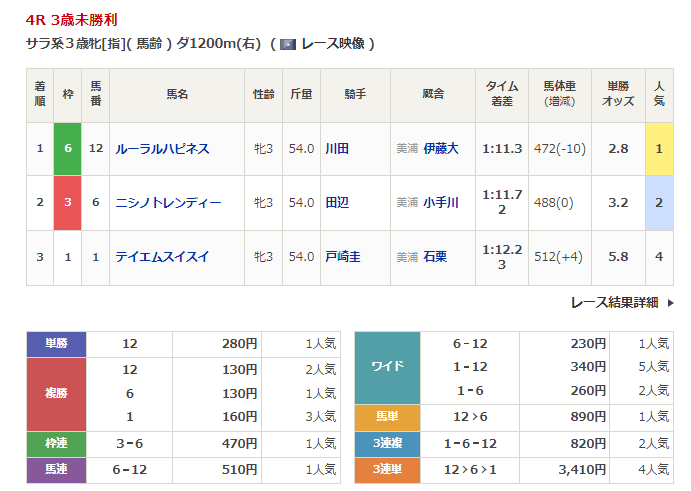Click the 馬名 column header
691x491 pixels.
[x=177, y=95]
